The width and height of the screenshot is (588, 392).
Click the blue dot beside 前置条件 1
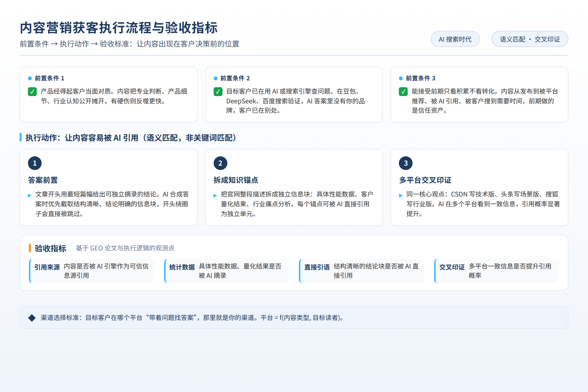point(30,78)
